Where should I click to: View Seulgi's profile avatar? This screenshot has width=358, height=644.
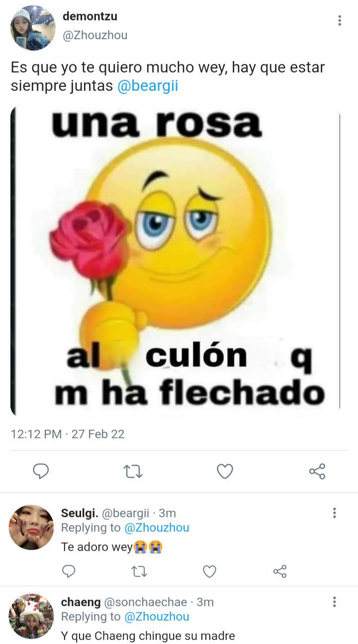[x=31, y=527]
